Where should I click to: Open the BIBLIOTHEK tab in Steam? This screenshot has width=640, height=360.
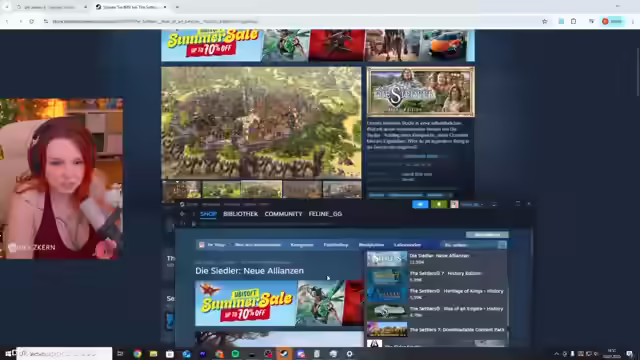[x=240, y=214]
